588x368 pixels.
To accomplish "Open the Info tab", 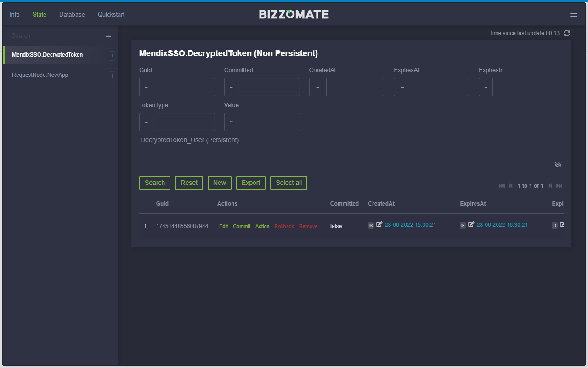I will pos(15,14).
